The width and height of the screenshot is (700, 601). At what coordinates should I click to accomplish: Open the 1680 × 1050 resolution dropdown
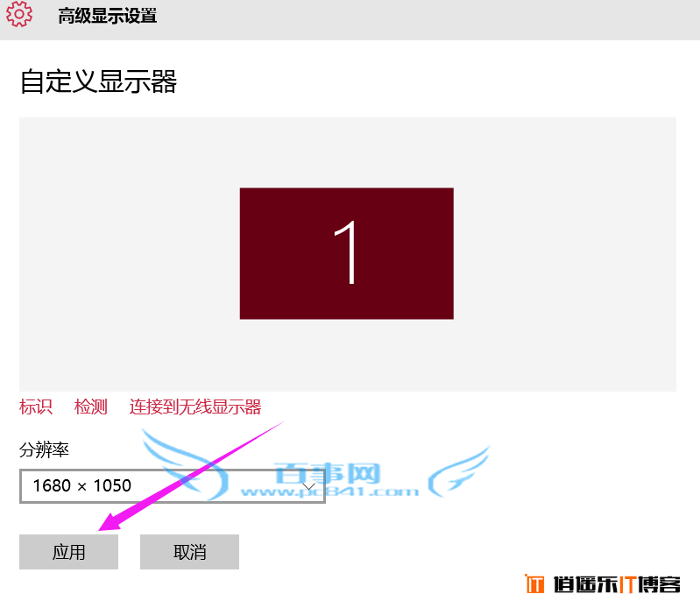tap(173, 486)
